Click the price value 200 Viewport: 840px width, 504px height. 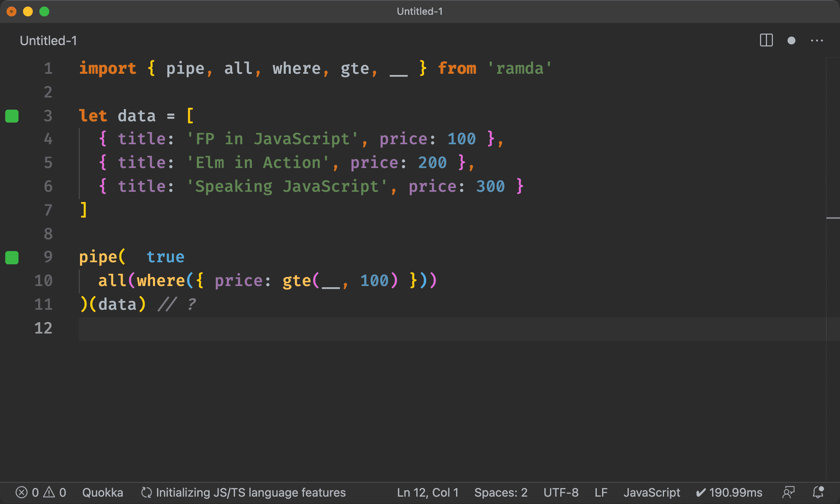click(432, 163)
